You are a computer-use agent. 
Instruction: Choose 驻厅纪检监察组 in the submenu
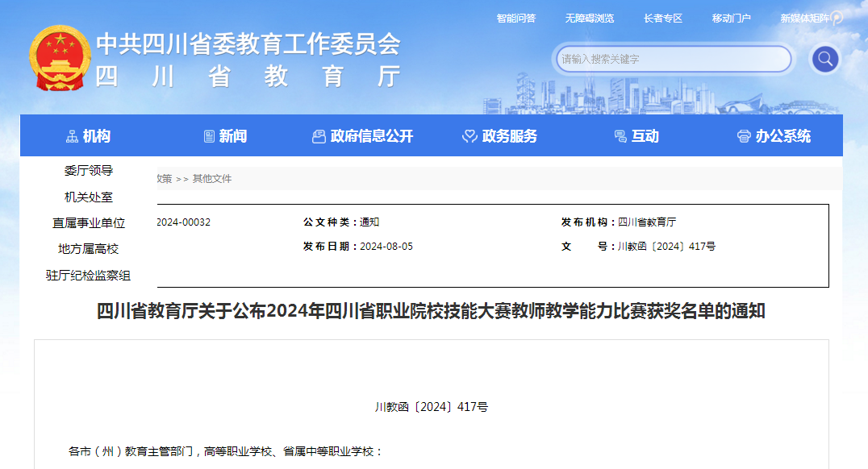click(89, 276)
